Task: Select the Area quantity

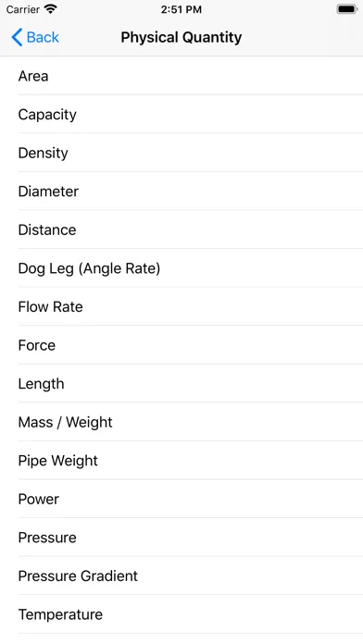Action: click(x=181, y=76)
